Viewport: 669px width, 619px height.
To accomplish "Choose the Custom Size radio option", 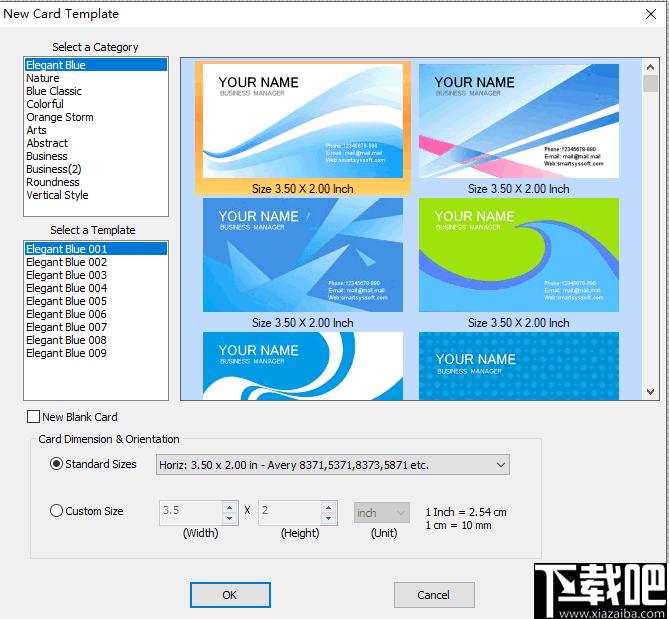I will 56,511.
